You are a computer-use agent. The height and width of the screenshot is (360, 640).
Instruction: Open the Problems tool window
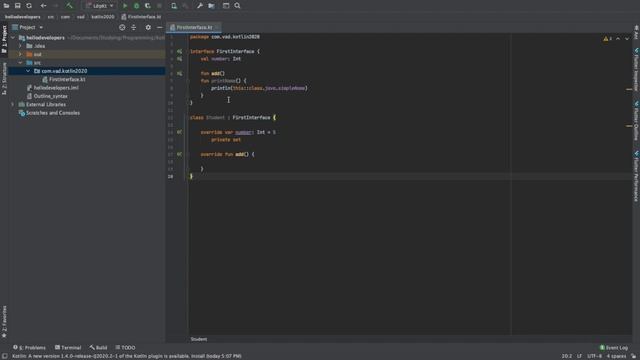tap(29, 348)
